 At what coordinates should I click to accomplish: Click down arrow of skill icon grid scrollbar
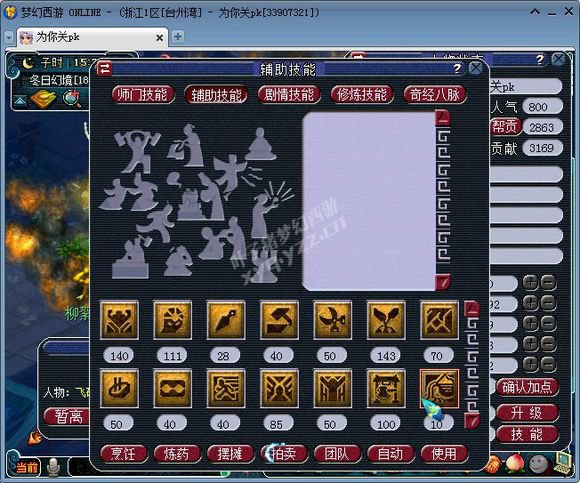[472, 421]
